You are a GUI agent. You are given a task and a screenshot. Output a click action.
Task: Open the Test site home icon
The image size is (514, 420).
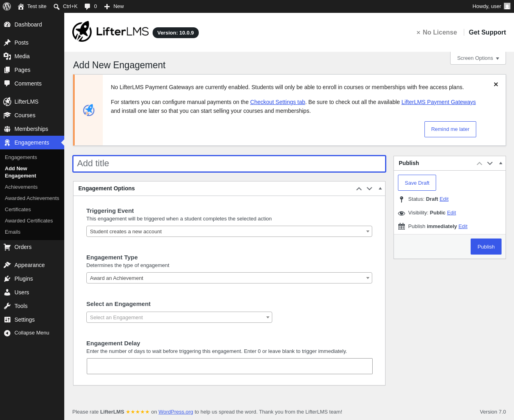click(x=21, y=6)
